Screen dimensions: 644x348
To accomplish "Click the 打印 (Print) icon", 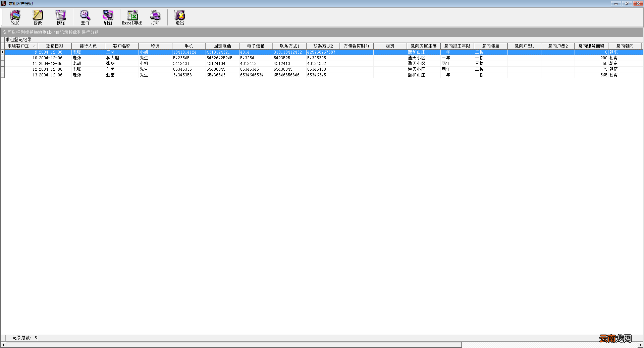I will (155, 17).
